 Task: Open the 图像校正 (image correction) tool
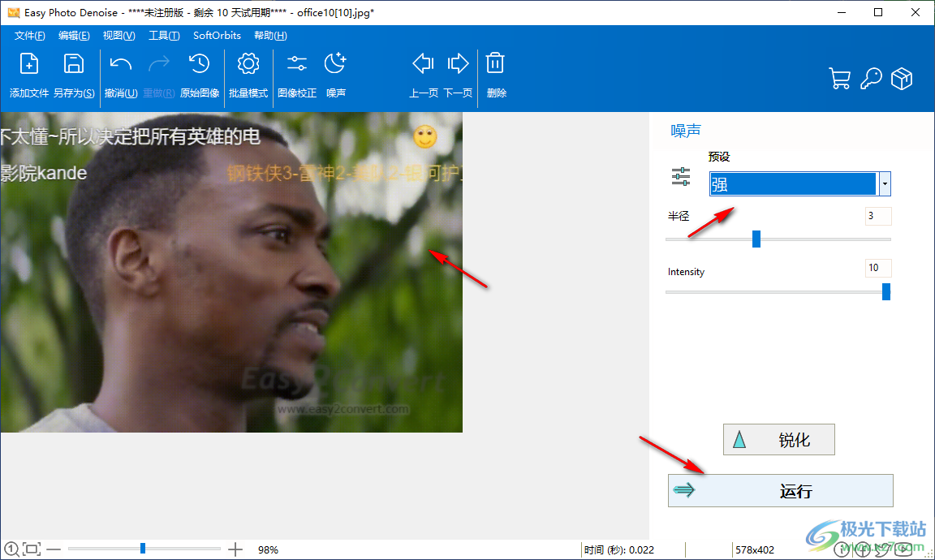[x=297, y=64]
